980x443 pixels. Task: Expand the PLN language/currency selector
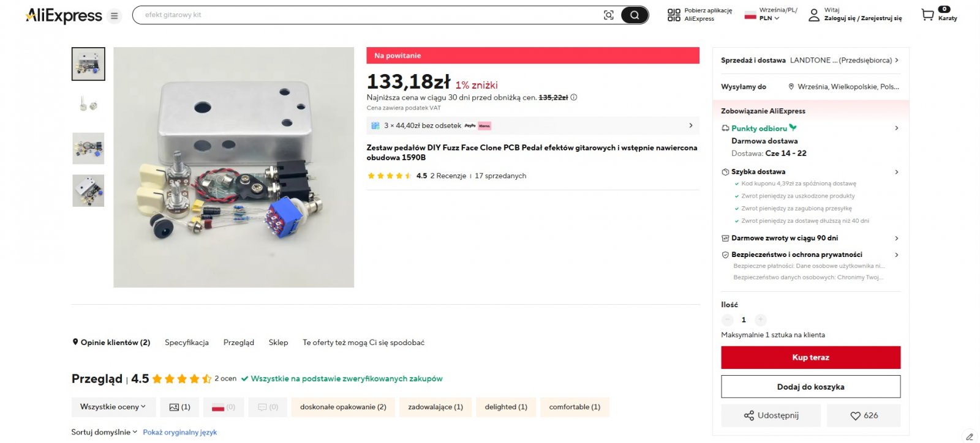[769, 18]
